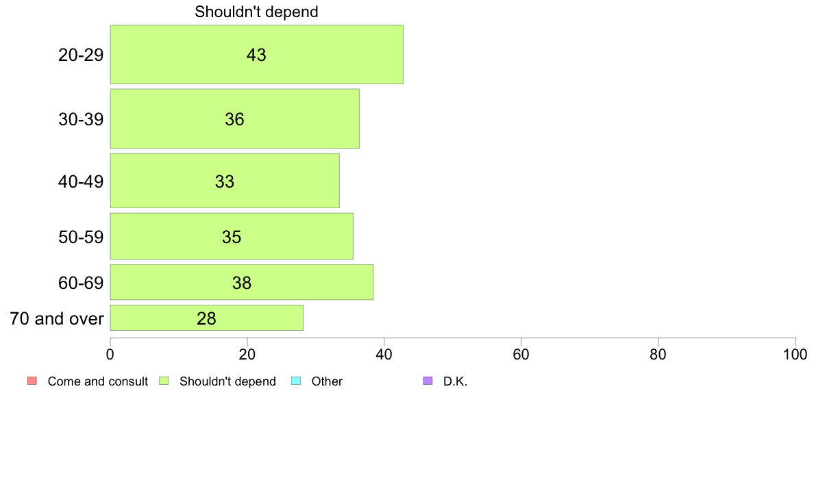Image resolution: width=814 pixels, height=504 pixels.
Task: Select the 60-69 bar showing 38
Action: pyautogui.click(x=241, y=282)
